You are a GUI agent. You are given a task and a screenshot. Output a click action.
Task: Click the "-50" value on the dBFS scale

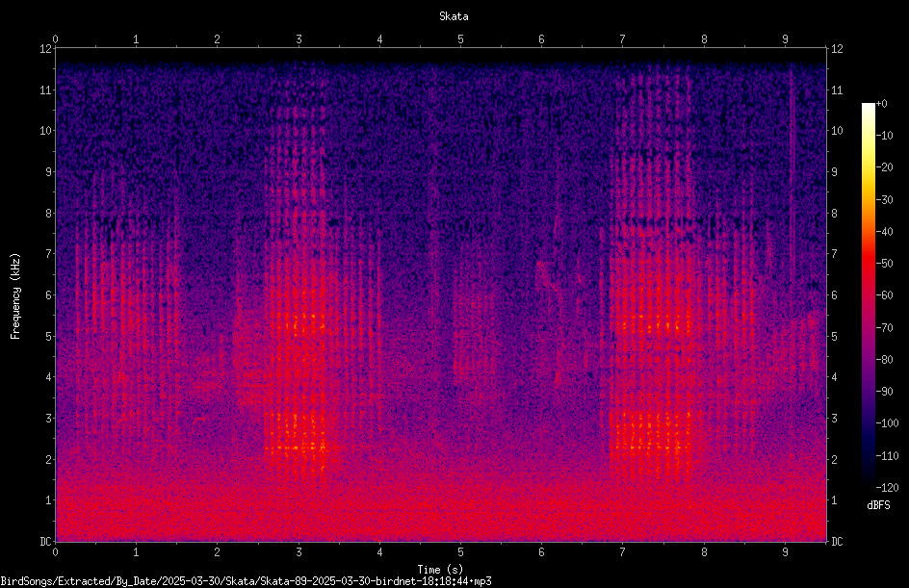[884, 264]
